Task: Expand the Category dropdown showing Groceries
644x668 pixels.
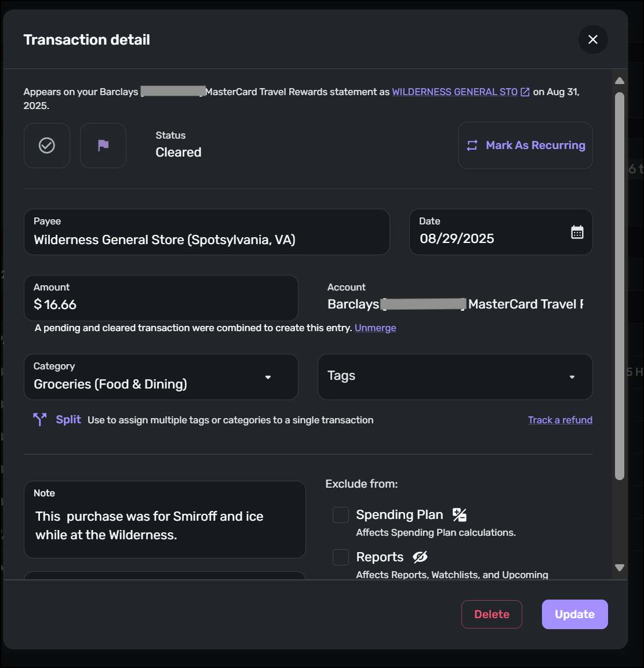Action: pyautogui.click(x=268, y=377)
